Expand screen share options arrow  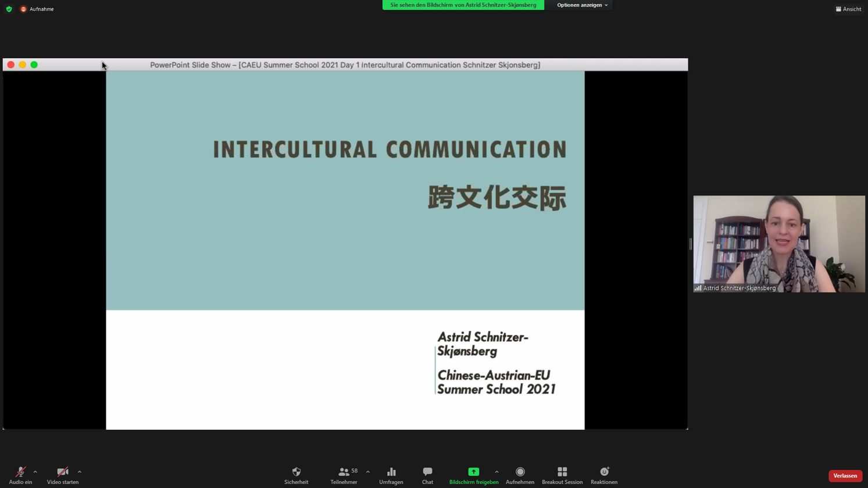(x=496, y=472)
